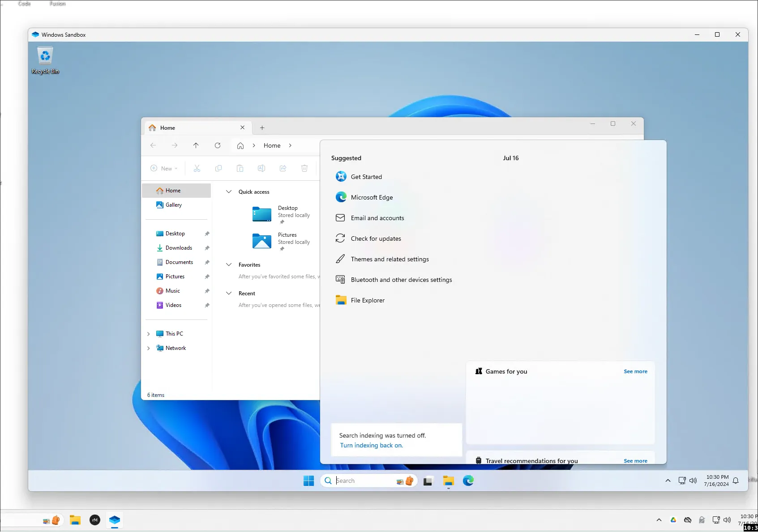Expand the Network tree node
This screenshot has width=758, height=532.
[149, 348]
